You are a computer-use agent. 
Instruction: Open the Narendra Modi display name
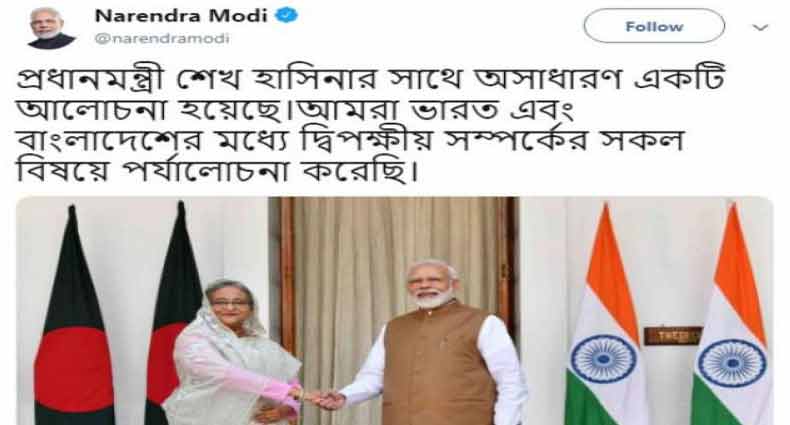click(x=181, y=16)
